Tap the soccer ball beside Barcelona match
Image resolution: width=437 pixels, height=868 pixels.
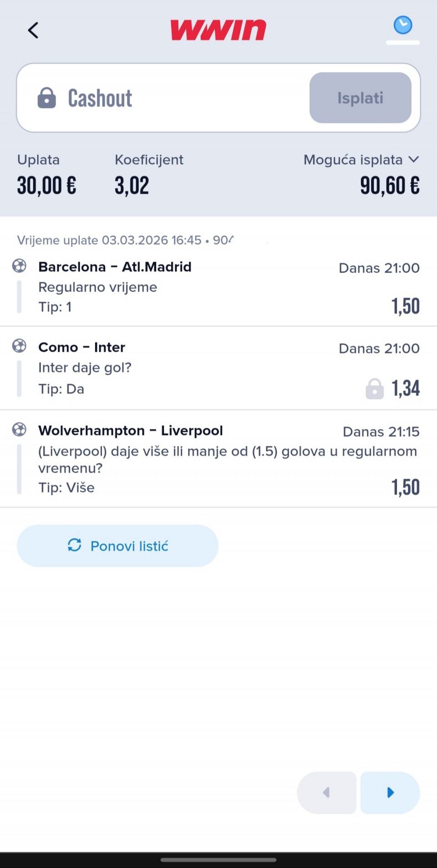[19, 266]
